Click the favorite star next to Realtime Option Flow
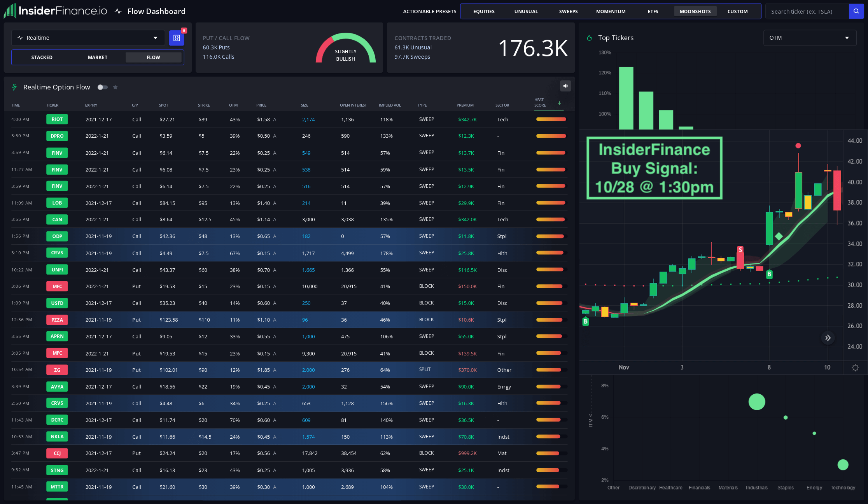The height and width of the screenshot is (504, 868). 115,87
